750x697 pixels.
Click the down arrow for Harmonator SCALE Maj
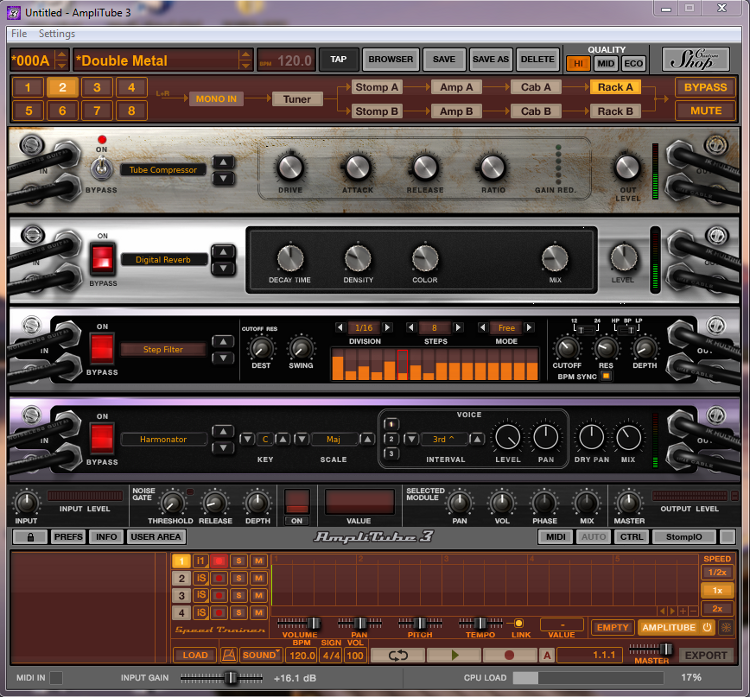pos(301,439)
